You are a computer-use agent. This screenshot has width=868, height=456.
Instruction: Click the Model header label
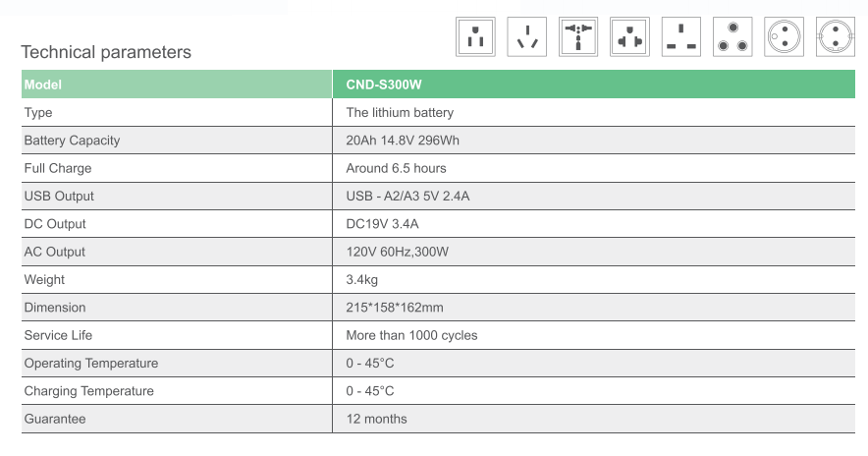click(x=42, y=85)
